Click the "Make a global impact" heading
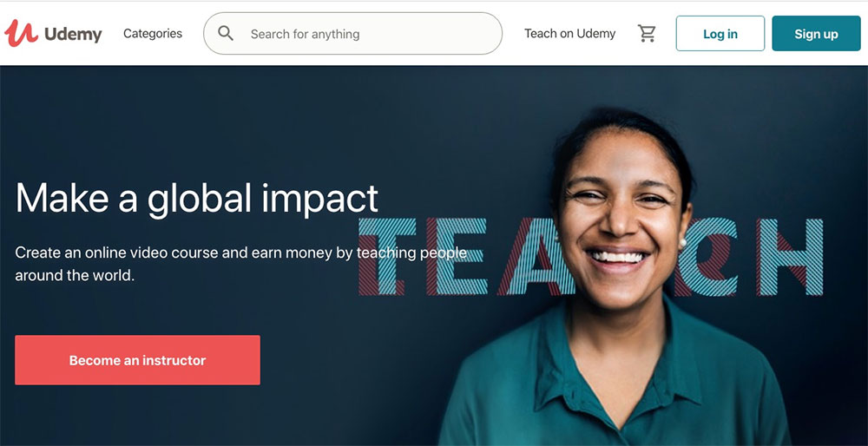The width and height of the screenshot is (868, 446). [197, 199]
